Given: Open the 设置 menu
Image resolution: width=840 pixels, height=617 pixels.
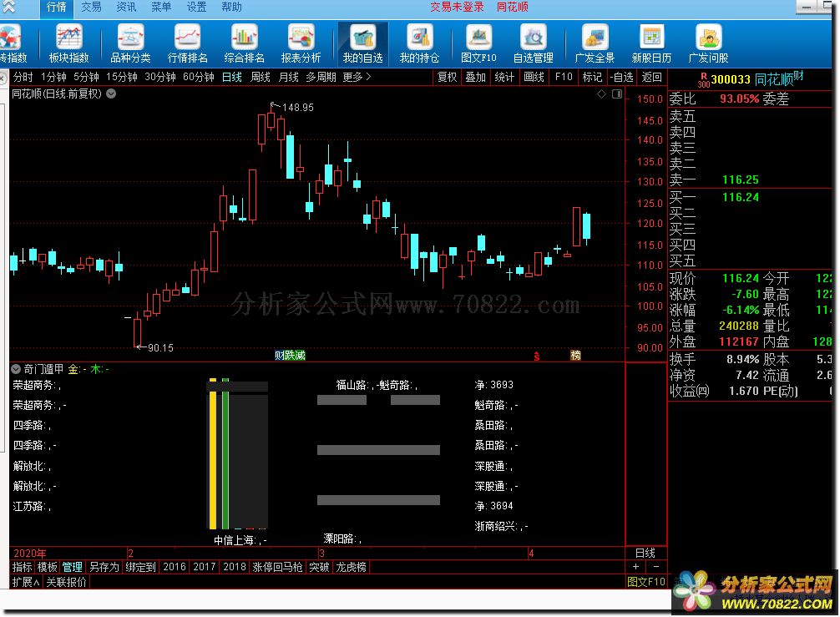Looking at the screenshot, I should pos(196,7).
